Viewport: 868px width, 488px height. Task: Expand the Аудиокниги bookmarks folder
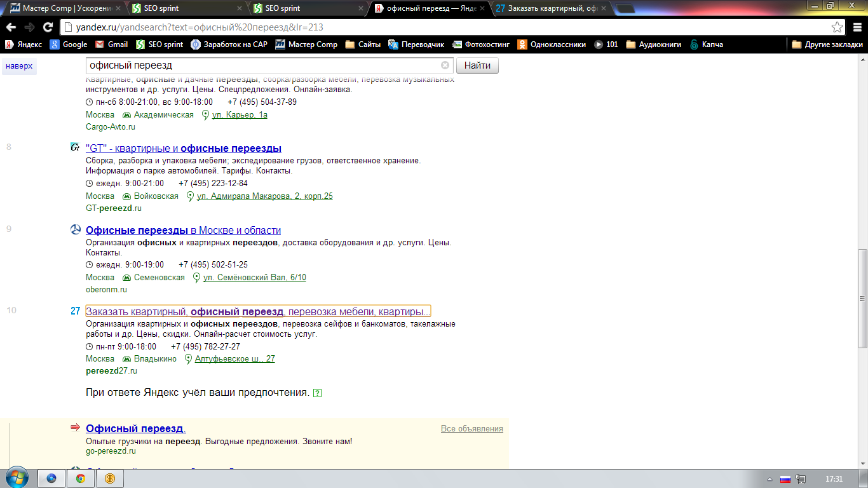[x=654, y=44]
